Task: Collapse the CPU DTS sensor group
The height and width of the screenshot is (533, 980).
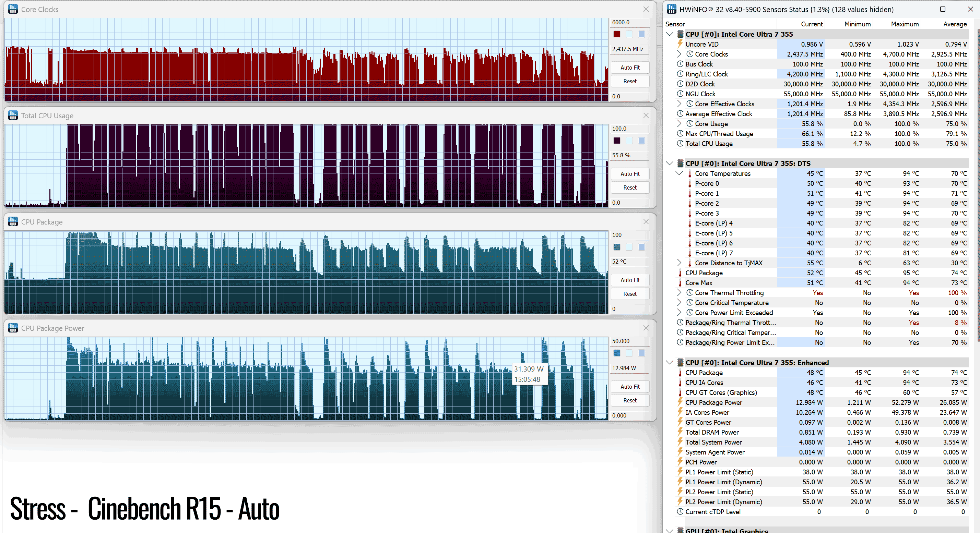Action: point(670,163)
